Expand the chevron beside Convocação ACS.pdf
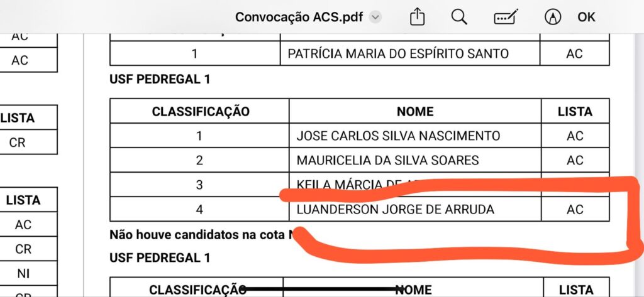 click(x=375, y=17)
